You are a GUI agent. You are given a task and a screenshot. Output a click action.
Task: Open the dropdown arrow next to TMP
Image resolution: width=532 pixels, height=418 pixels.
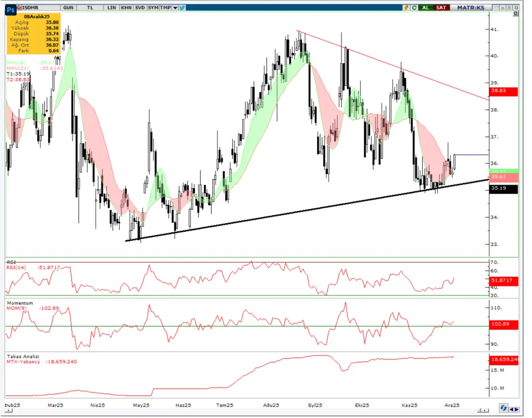coord(175,8)
